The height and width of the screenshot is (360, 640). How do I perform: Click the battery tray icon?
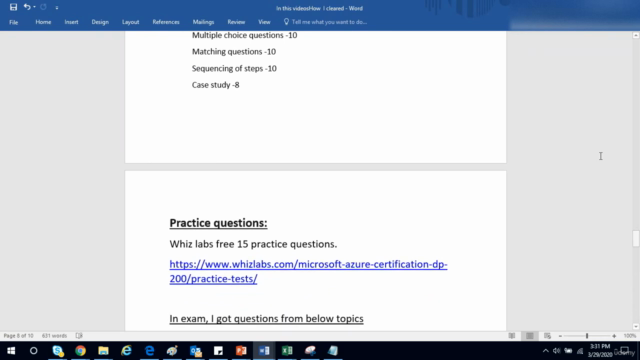568,351
